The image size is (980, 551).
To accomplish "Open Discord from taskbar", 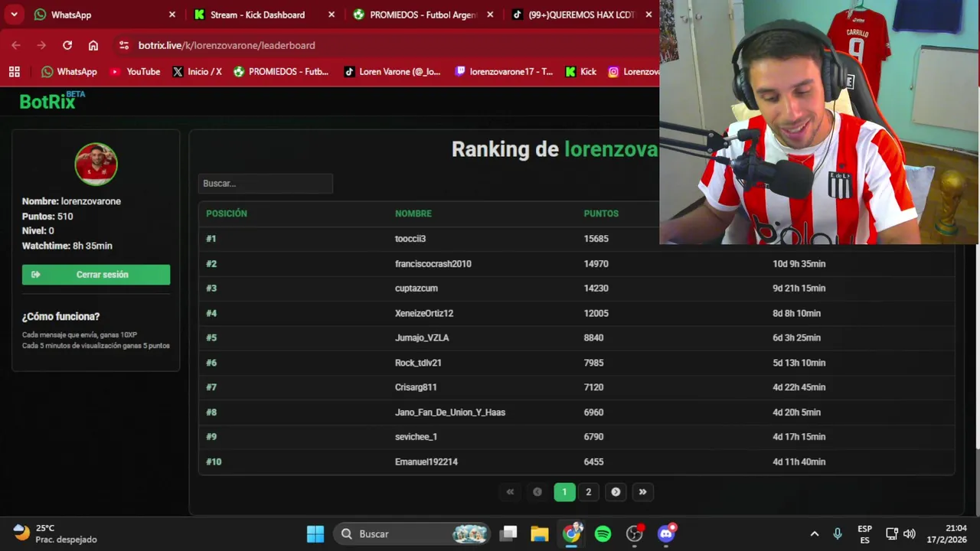I will point(666,534).
